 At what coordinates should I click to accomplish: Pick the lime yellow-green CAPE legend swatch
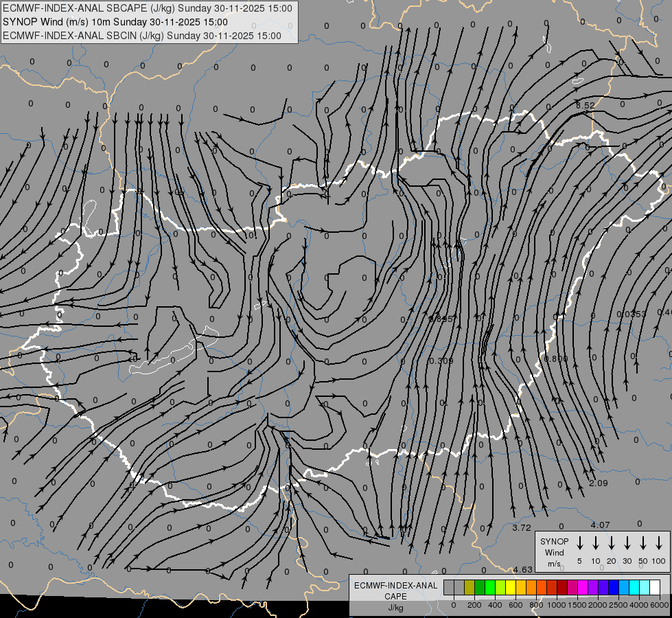[x=500, y=587]
